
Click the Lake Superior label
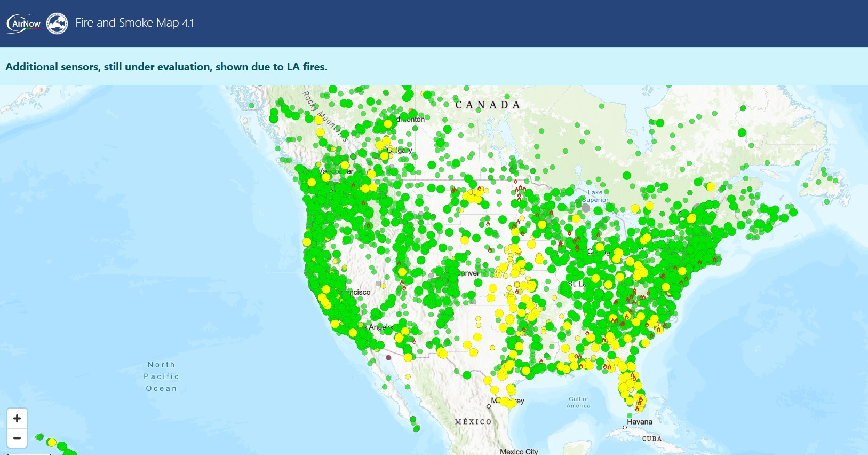[595, 196]
